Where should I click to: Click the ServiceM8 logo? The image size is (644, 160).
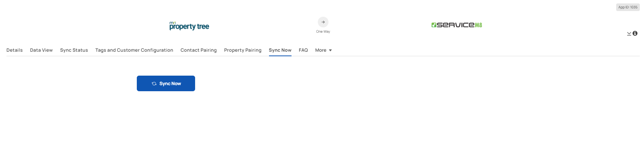(457, 25)
